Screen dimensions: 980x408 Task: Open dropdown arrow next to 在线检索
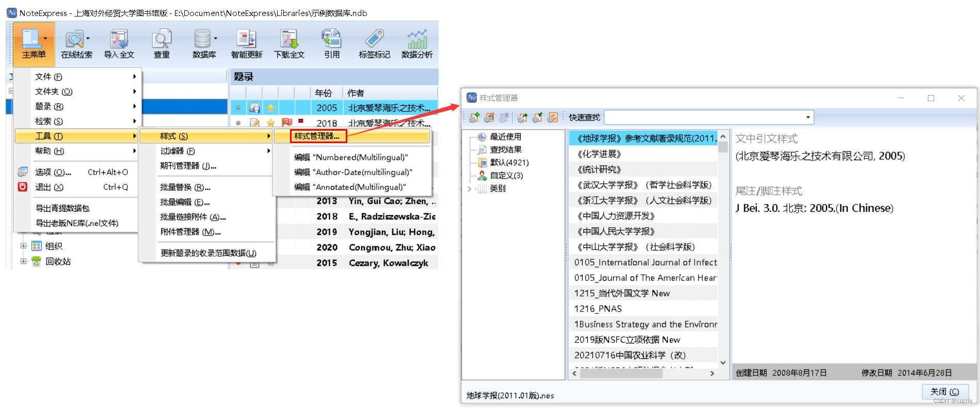pos(88,39)
